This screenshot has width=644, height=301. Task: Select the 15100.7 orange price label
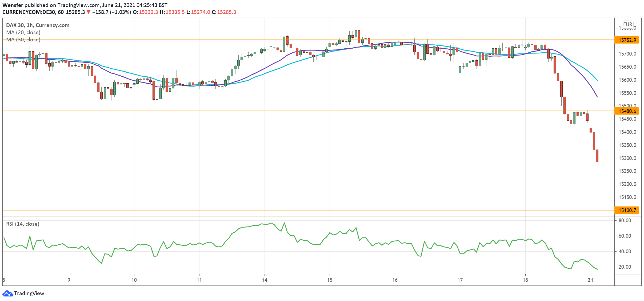627,210
